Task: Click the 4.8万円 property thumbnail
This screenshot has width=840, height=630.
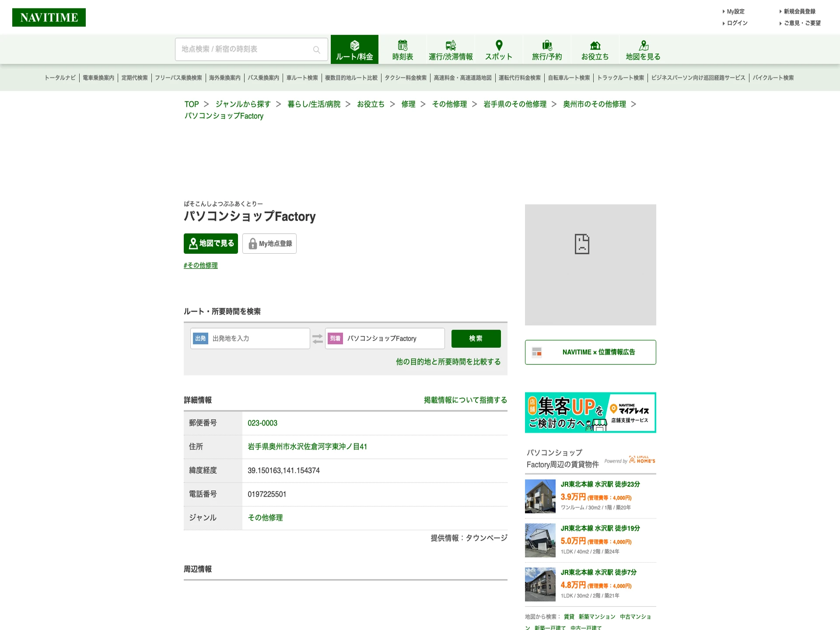Action: 540,584
